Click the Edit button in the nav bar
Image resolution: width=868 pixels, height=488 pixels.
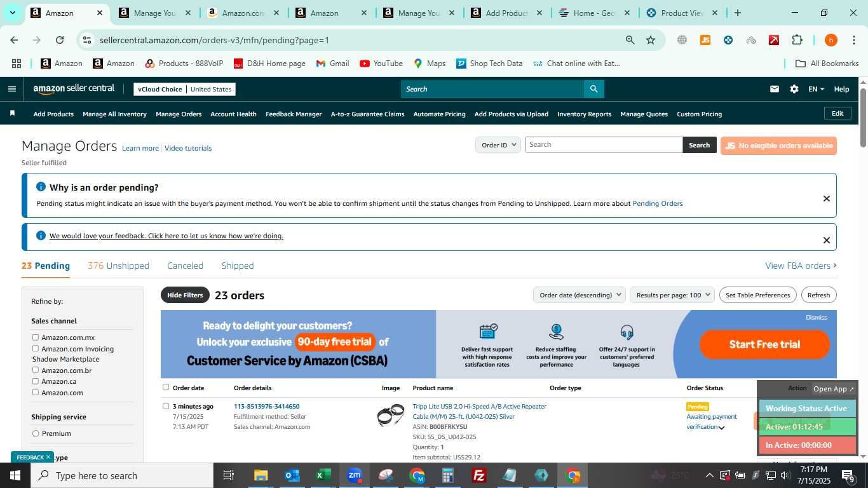click(x=837, y=113)
